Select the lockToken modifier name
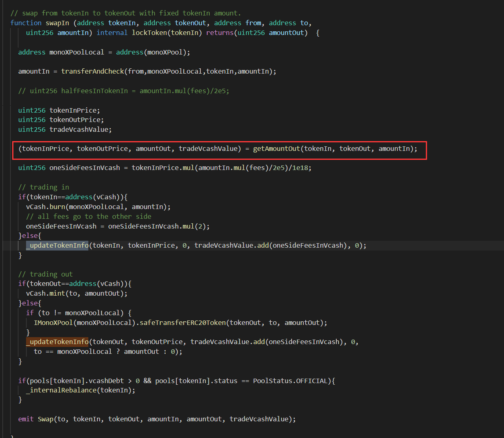Image resolution: width=504 pixels, height=438 pixels. [x=149, y=33]
